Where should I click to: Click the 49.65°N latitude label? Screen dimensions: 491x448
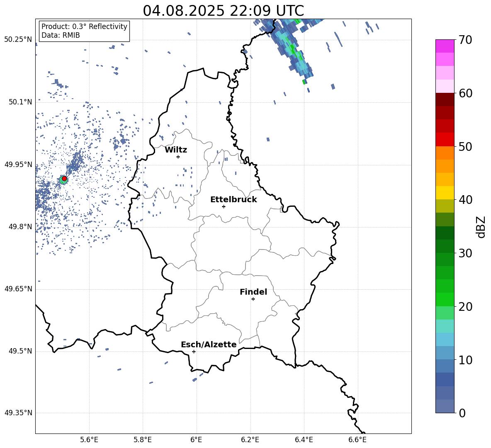click(x=18, y=289)
